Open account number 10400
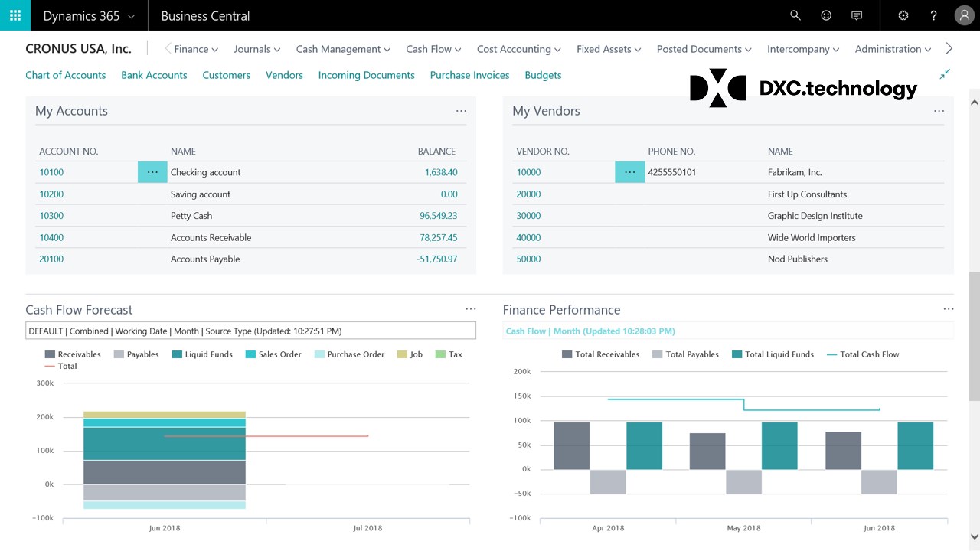 point(51,237)
